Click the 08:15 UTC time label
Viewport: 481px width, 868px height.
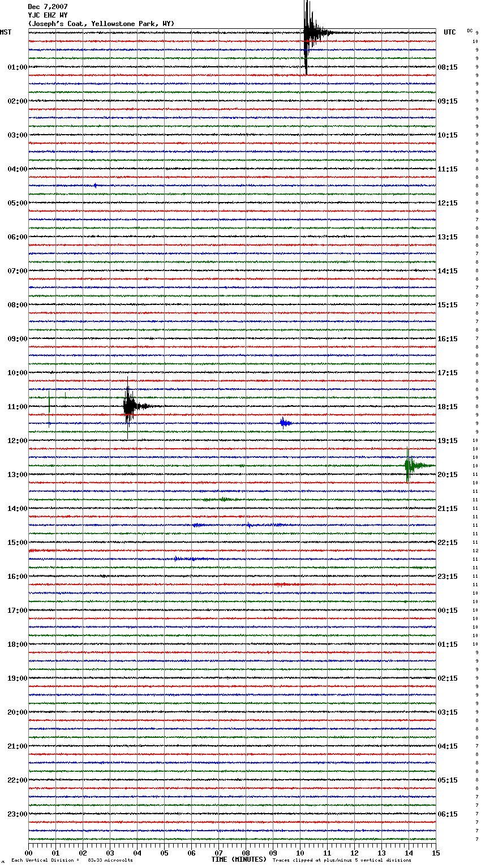point(448,67)
